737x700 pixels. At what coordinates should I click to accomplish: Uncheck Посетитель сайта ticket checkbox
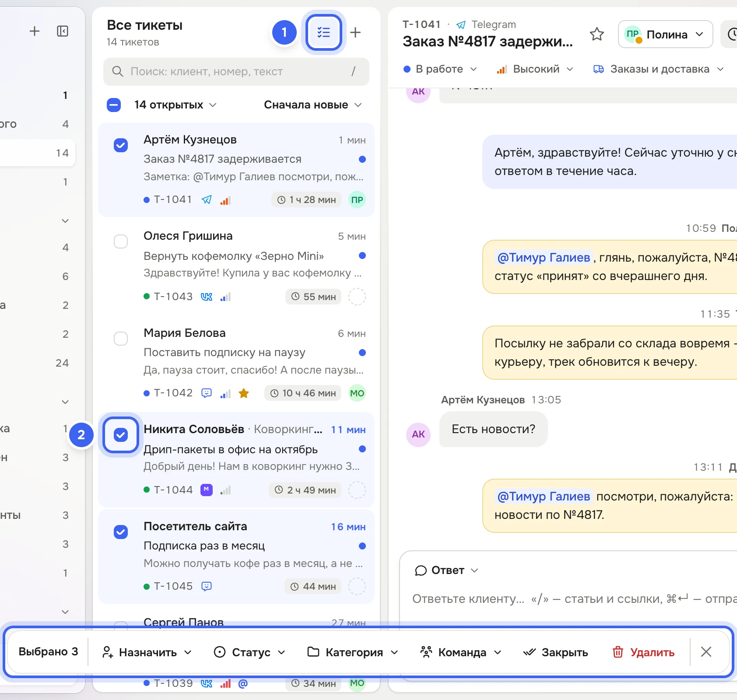click(x=121, y=532)
